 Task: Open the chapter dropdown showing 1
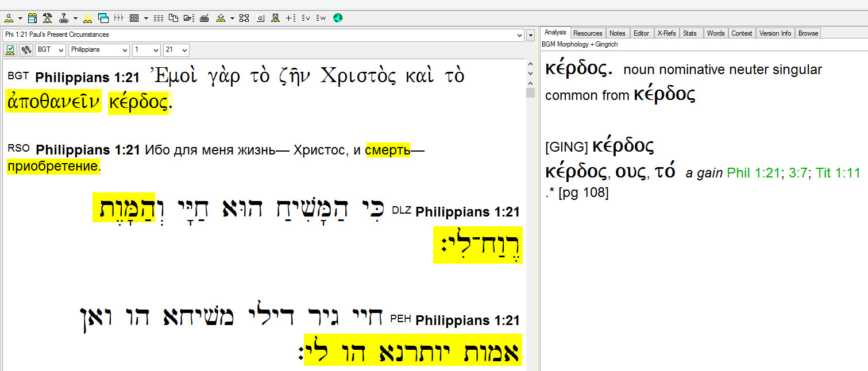pos(146,50)
